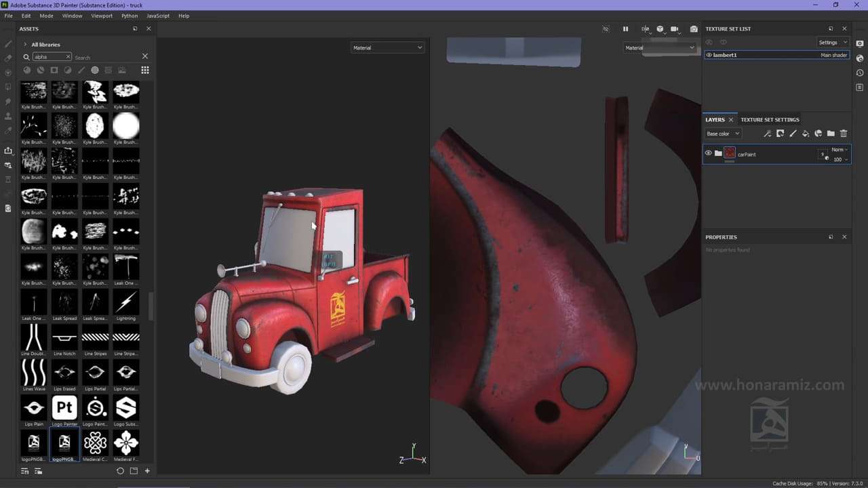
Task: Select the Material picker eyedropper tool
Action: (8, 130)
